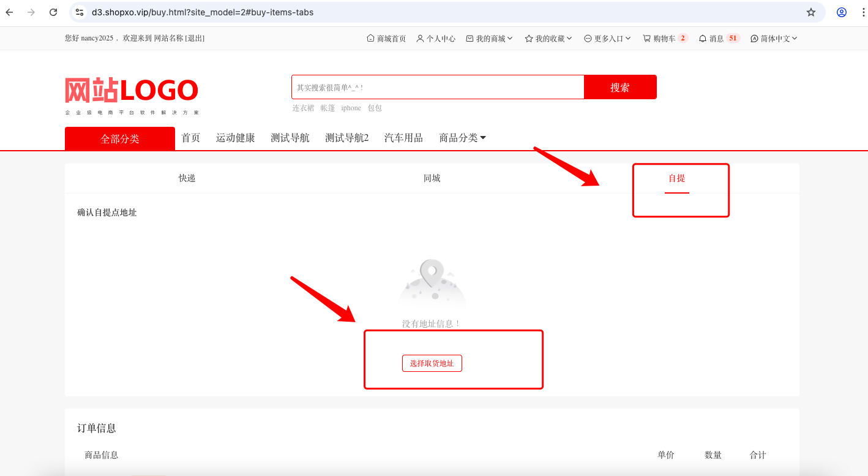Expand 商品分类 navigation menu

click(x=462, y=138)
